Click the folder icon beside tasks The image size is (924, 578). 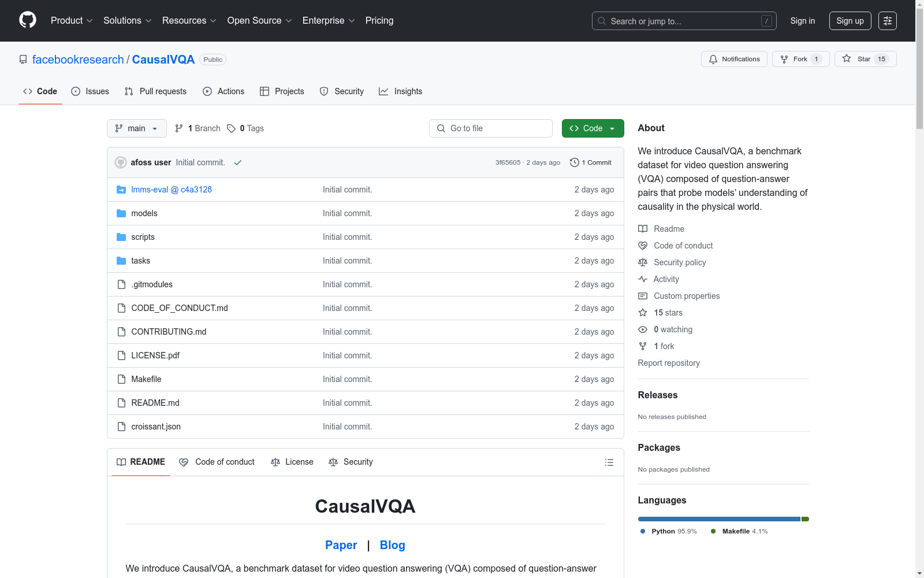click(x=121, y=261)
